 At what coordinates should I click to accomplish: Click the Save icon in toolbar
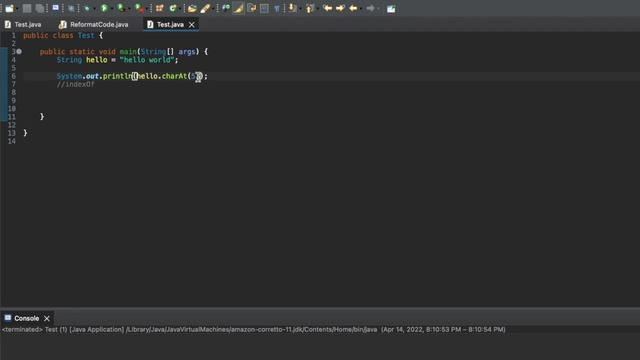(x=27, y=8)
